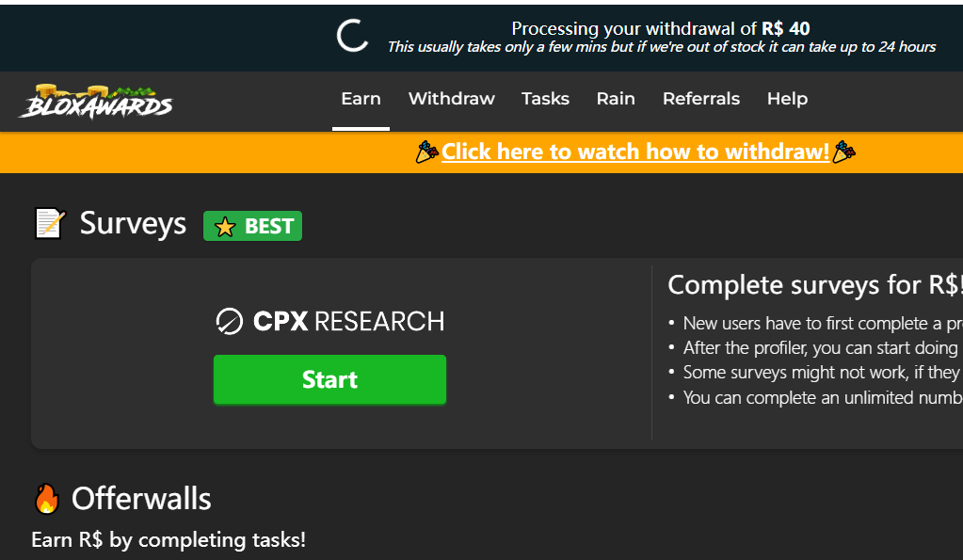Click the 'Surveys' section heading
The width and height of the screenshot is (963, 560).
133,223
